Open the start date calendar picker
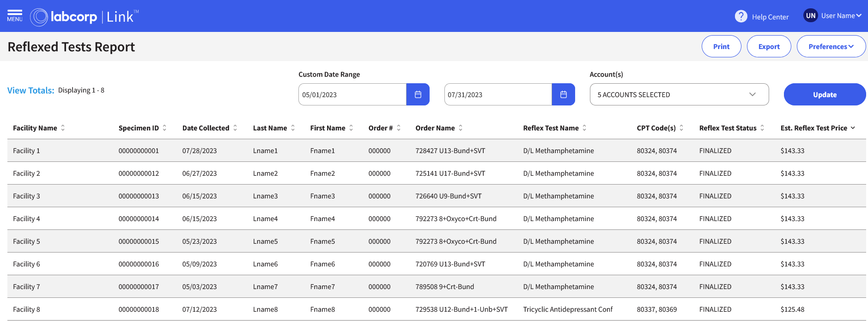The image size is (868, 321). pos(418,94)
